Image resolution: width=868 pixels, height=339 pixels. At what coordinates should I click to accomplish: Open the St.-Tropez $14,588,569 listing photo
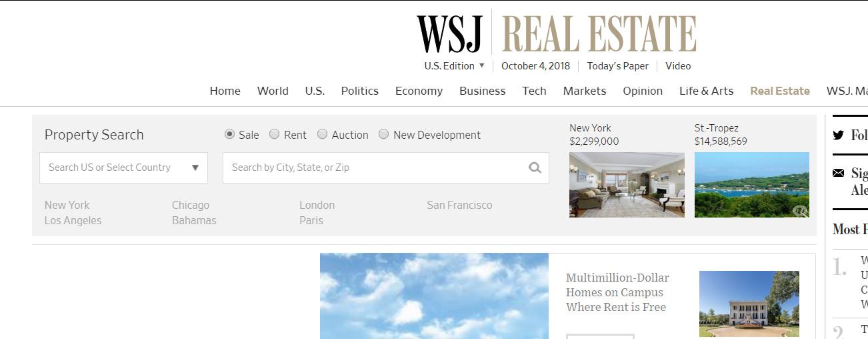752,185
